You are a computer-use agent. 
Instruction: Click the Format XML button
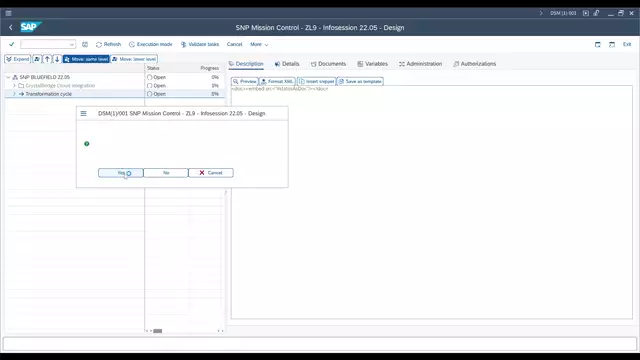tap(277, 81)
